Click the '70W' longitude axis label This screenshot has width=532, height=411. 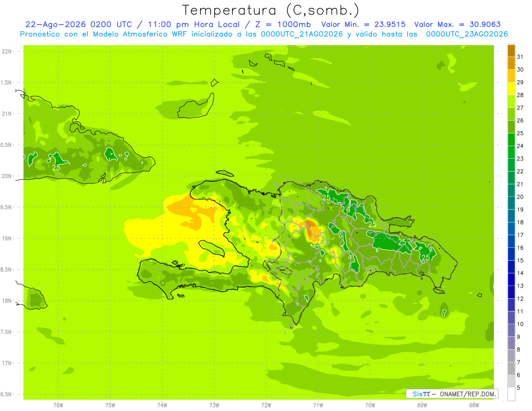coord(370,405)
